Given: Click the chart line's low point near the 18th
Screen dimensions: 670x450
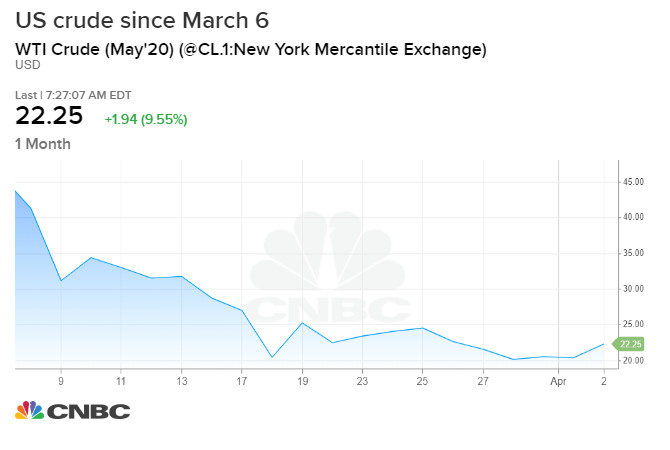Looking at the screenshot, I should [x=271, y=357].
